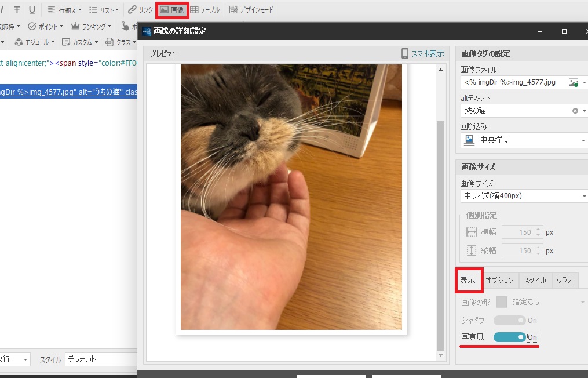Screen dimensions: 588x378
Task: Open the 行揃え alignment dropdown
Action: tap(64, 10)
